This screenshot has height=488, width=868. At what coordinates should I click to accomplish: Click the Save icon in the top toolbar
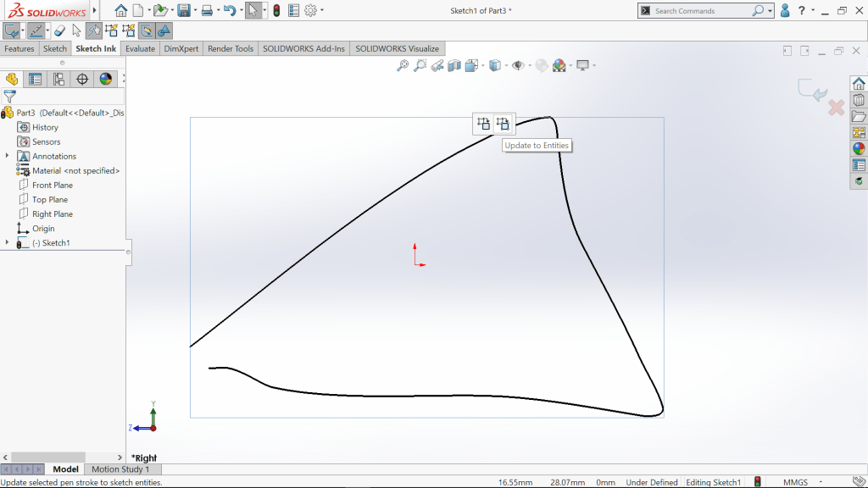[x=184, y=11]
